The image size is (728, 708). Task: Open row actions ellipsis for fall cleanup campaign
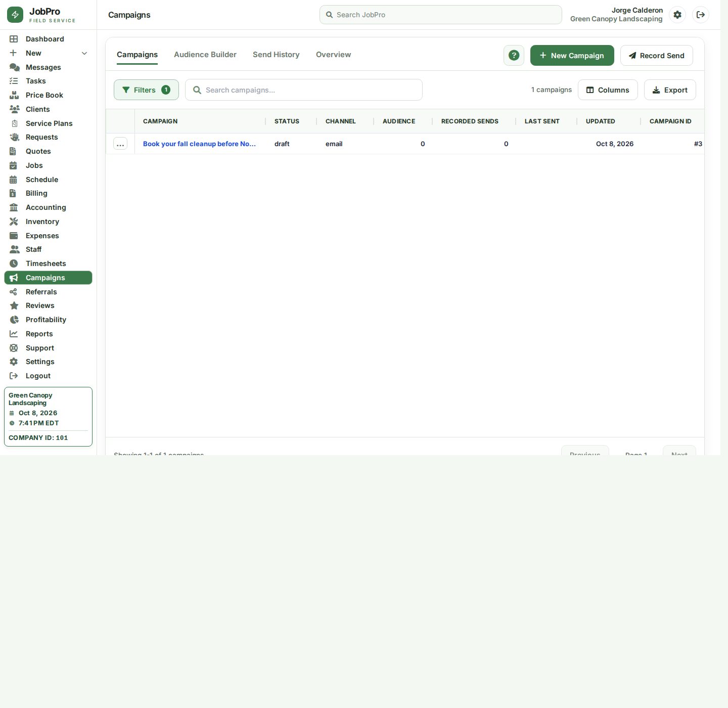tap(120, 144)
